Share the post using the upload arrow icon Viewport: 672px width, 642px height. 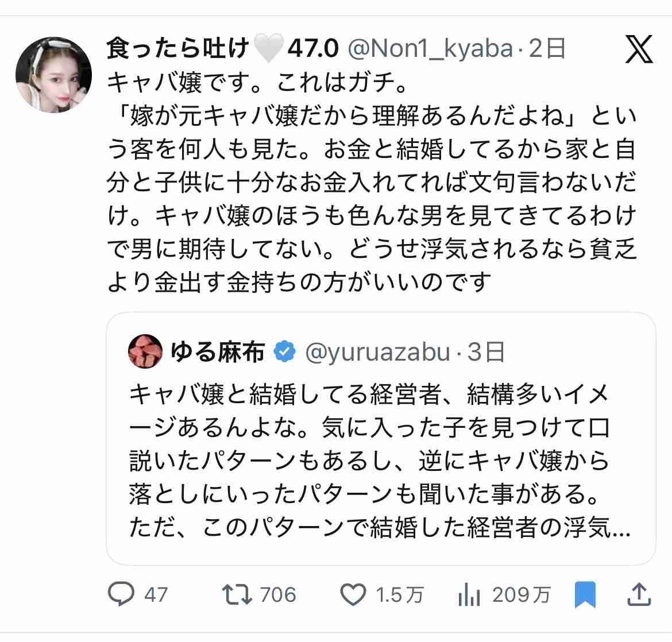pos(640,594)
